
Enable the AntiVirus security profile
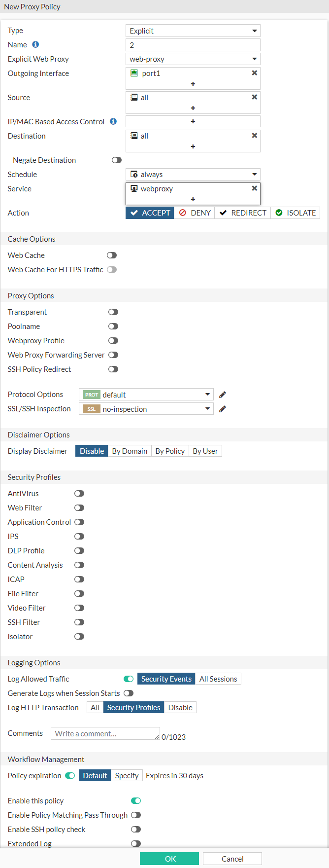[78, 493]
